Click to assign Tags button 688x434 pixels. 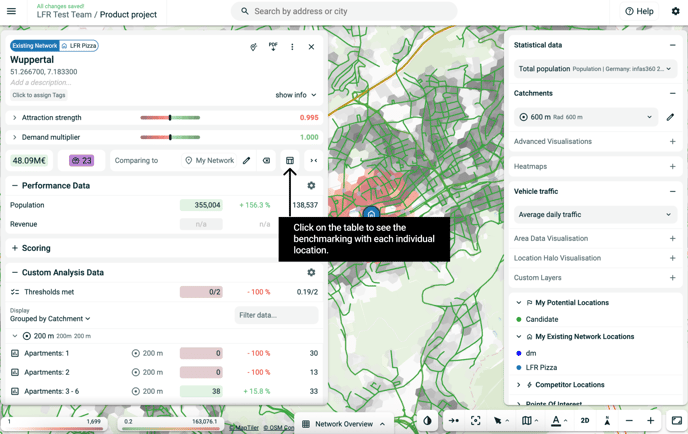(x=39, y=95)
